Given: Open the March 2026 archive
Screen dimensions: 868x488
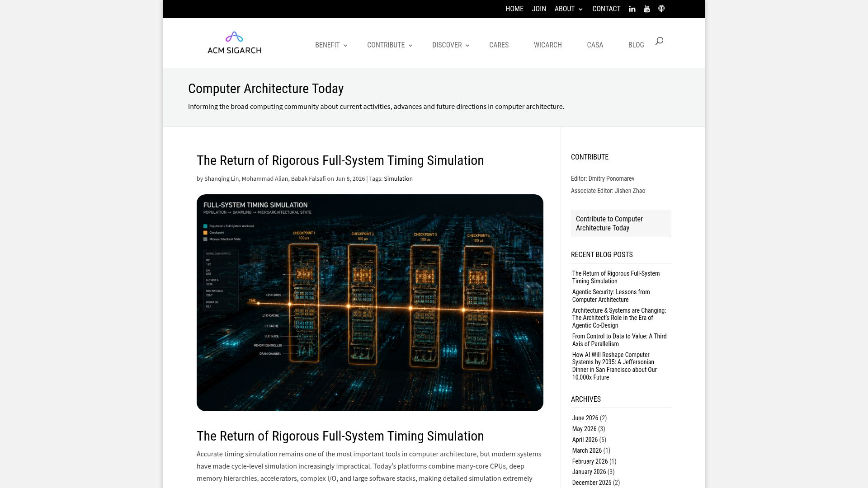Looking at the screenshot, I should [x=587, y=450].
